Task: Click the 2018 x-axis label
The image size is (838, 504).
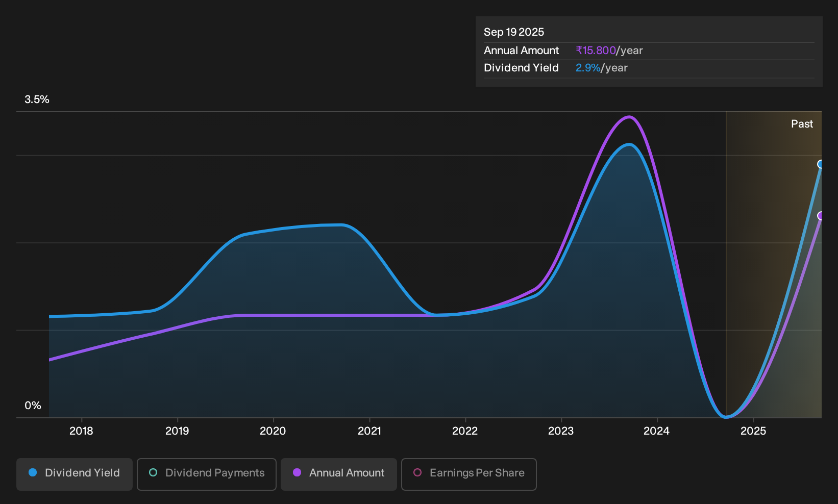Action: coord(81,431)
